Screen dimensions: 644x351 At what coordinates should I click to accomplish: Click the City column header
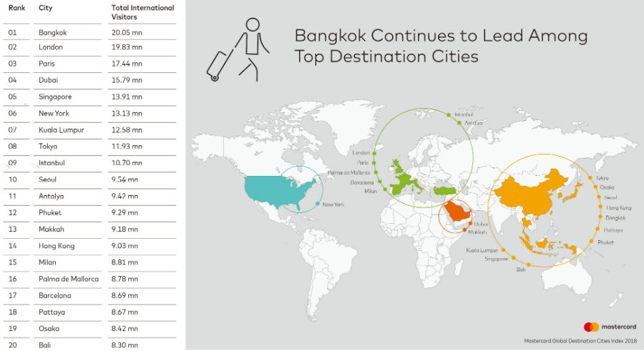[x=46, y=8]
